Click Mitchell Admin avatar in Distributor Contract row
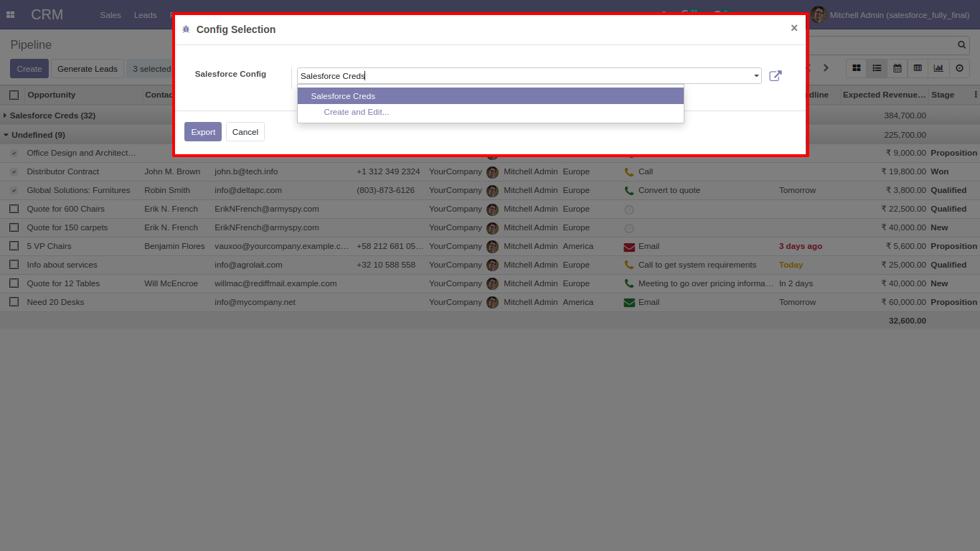 click(492, 172)
